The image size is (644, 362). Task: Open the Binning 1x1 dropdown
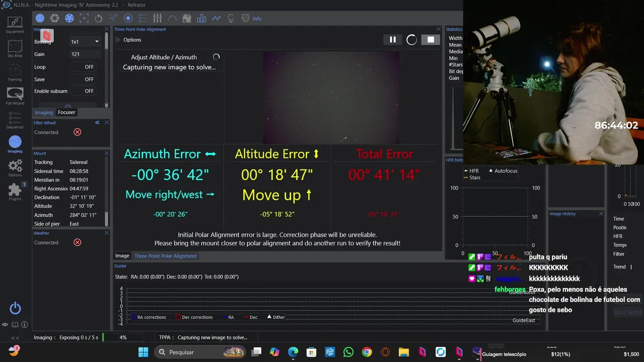pos(86,42)
